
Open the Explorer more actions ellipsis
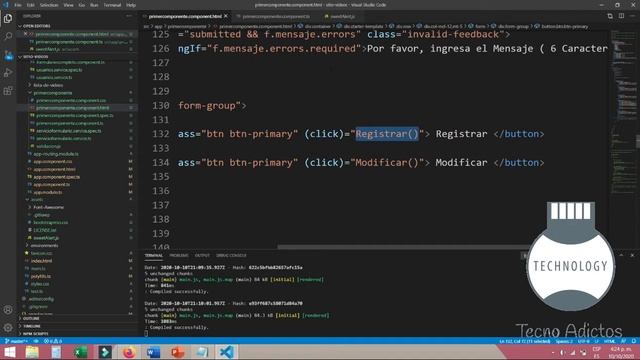pyautogui.click(x=129, y=16)
